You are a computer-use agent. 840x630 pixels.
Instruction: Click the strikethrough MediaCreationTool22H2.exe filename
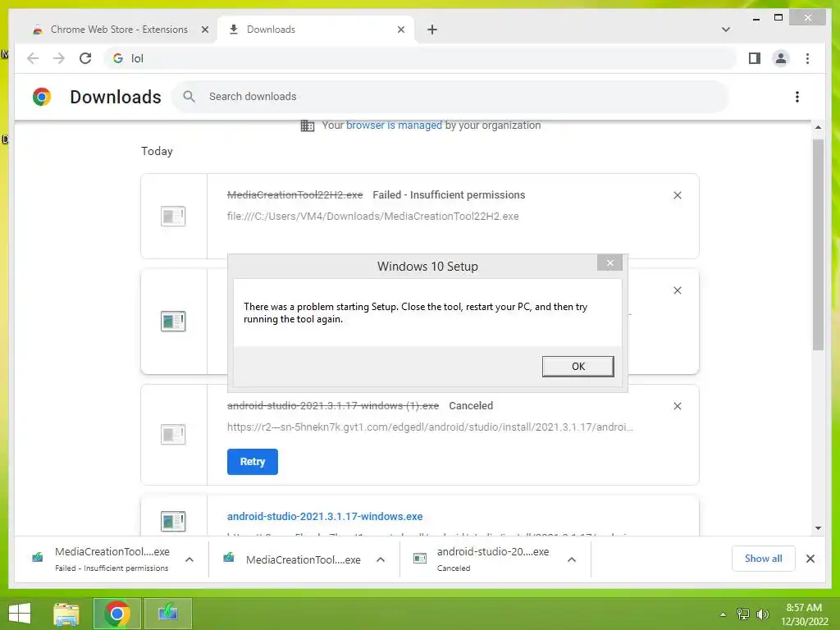(x=294, y=195)
